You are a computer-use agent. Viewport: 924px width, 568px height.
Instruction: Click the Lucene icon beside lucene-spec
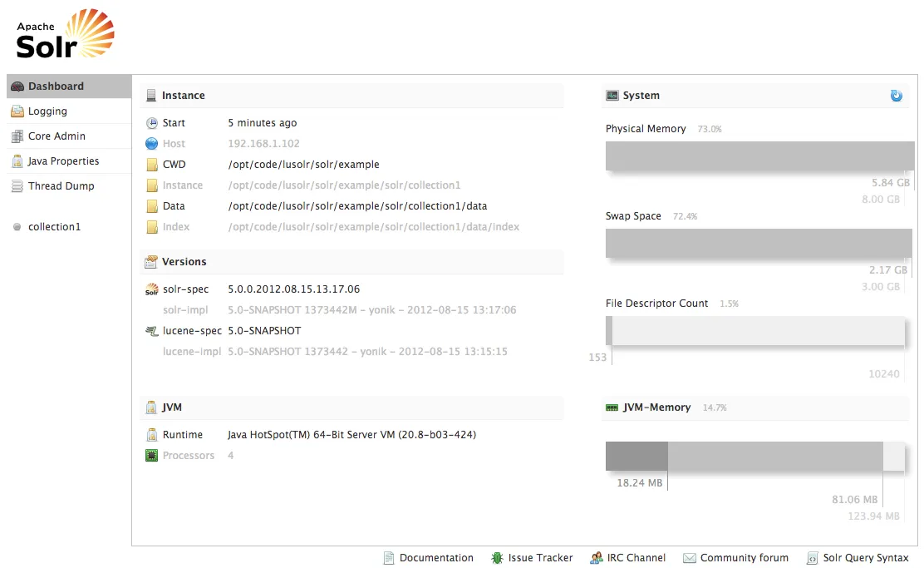(151, 331)
